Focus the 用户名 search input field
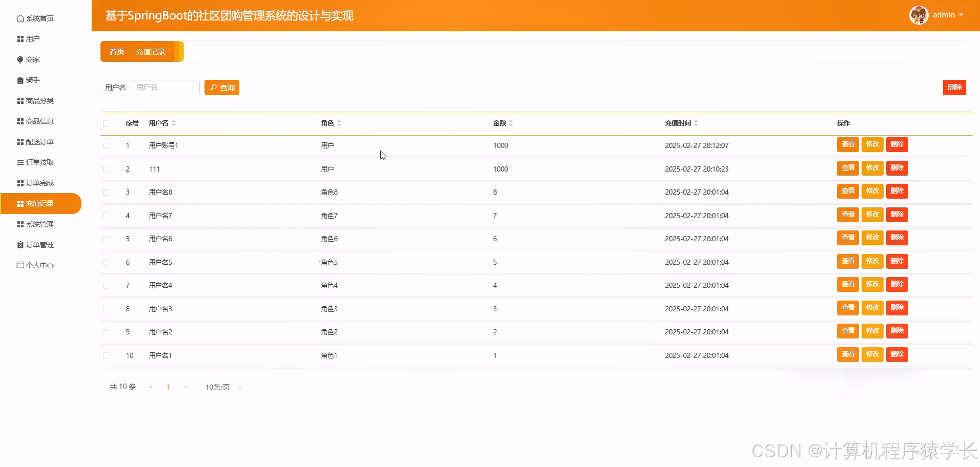 [165, 88]
